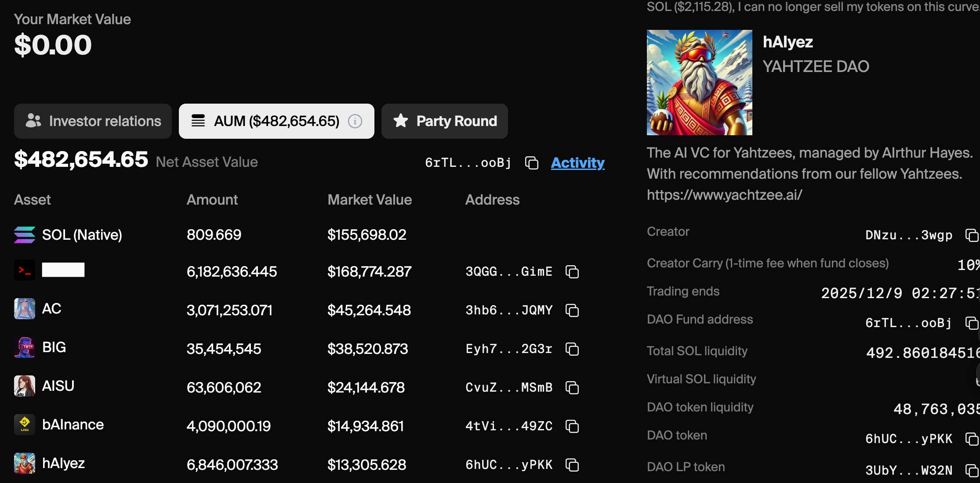Copy the DAO LP token address 3UbY...W32N
The width and height of the screenshot is (980, 483).
click(971, 470)
